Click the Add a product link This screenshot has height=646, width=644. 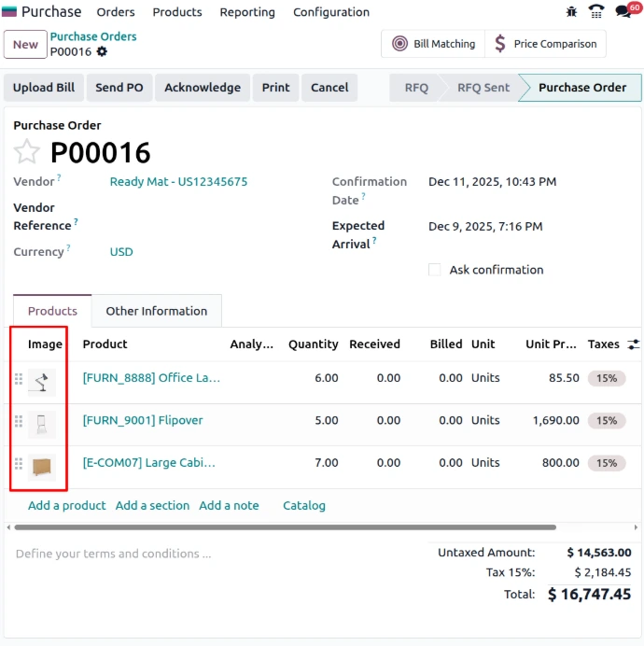point(67,505)
